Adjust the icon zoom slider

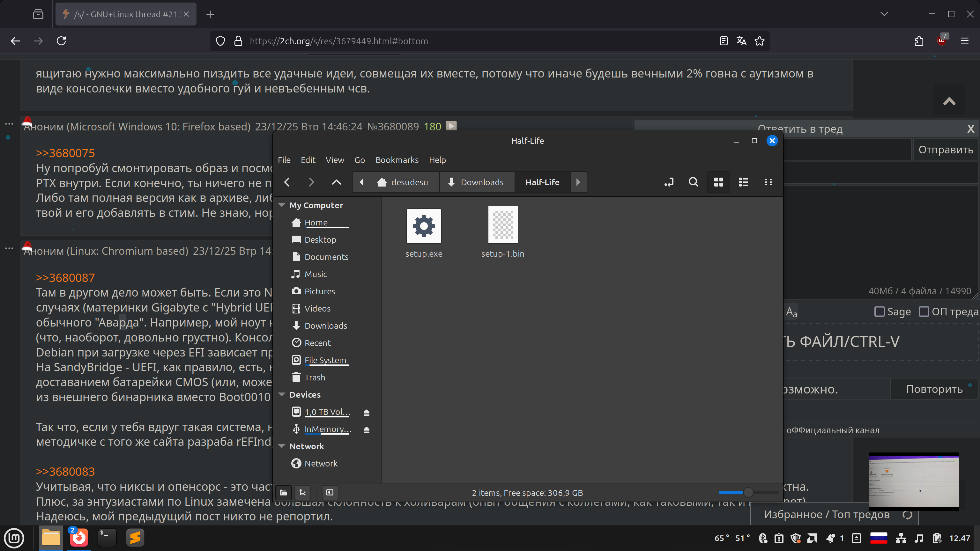tap(748, 492)
